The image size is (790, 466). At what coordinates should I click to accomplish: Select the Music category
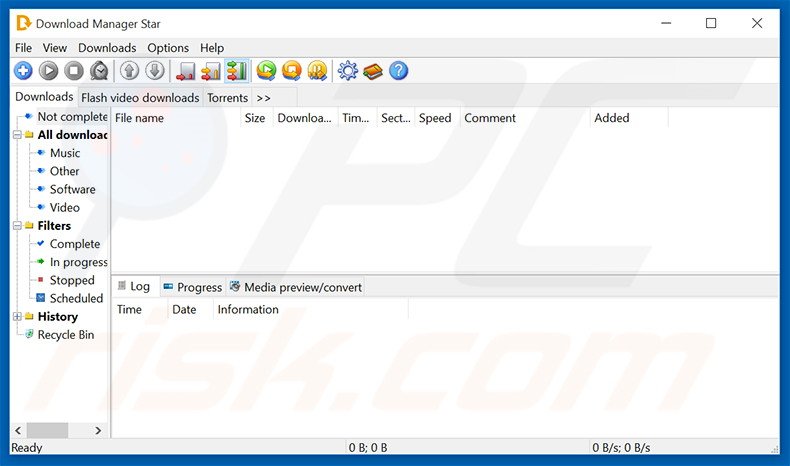[x=65, y=153]
